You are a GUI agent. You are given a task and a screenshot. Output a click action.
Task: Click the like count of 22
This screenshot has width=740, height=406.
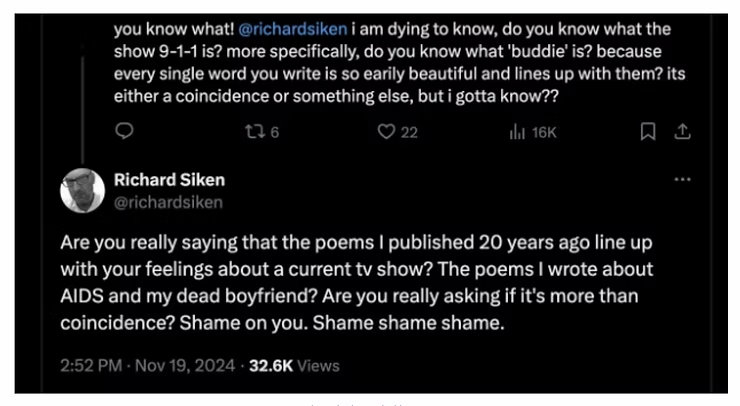409,132
